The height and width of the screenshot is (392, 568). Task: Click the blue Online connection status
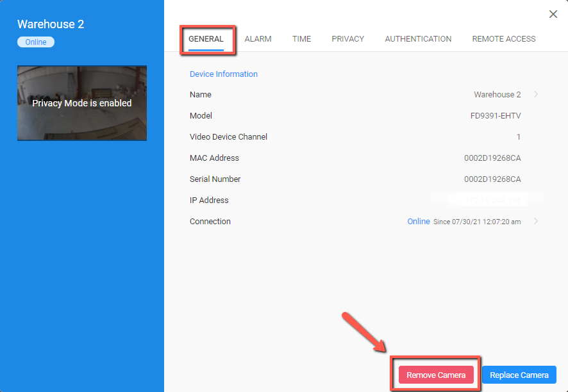point(419,221)
